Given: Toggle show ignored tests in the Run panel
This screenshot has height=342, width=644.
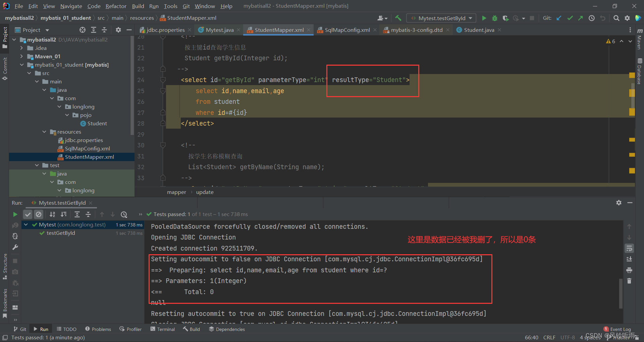Looking at the screenshot, I should click(39, 214).
